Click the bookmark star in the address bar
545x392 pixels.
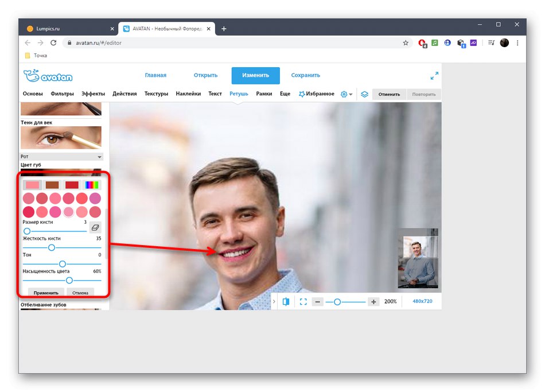coord(406,42)
